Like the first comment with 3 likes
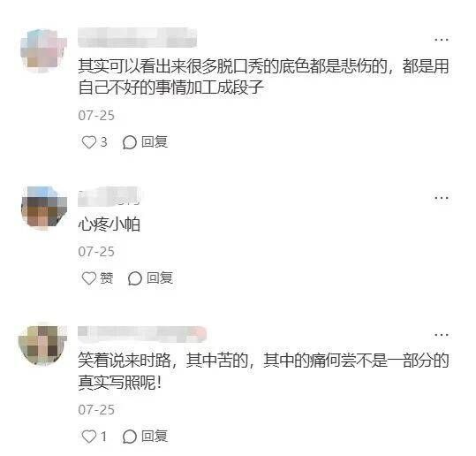476x456 pixels. [89, 142]
